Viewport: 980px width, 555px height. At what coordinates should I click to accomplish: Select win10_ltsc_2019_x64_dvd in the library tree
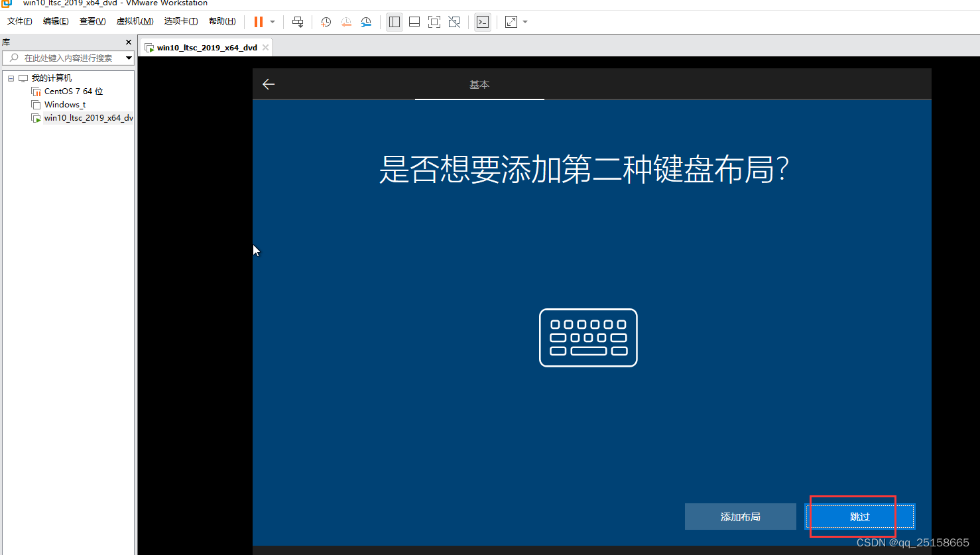(x=88, y=118)
